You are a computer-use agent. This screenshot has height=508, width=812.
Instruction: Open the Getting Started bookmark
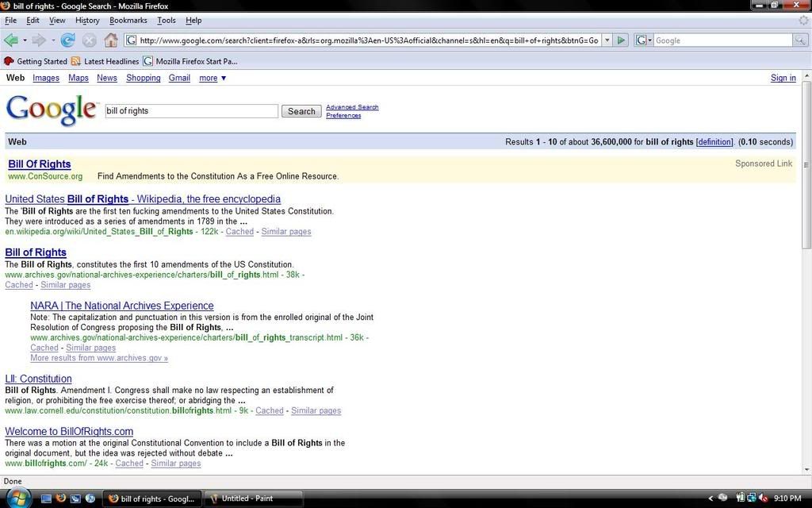click(35, 61)
